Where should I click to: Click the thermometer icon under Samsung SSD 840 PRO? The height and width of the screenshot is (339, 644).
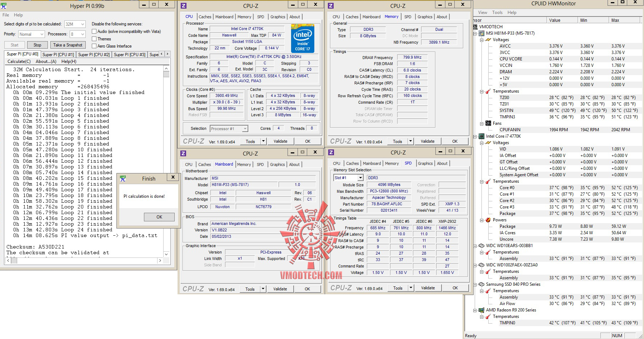[488, 291]
